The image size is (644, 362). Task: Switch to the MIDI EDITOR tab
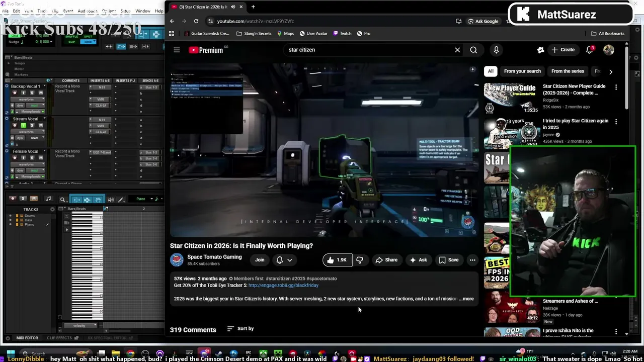[x=27, y=338]
